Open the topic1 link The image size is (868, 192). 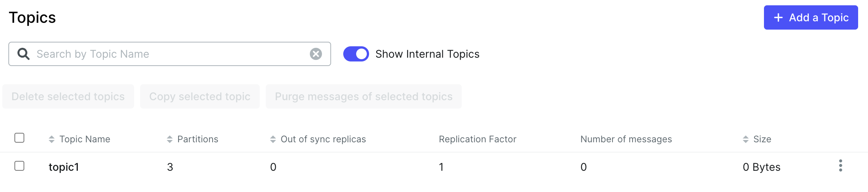[x=64, y=167]
